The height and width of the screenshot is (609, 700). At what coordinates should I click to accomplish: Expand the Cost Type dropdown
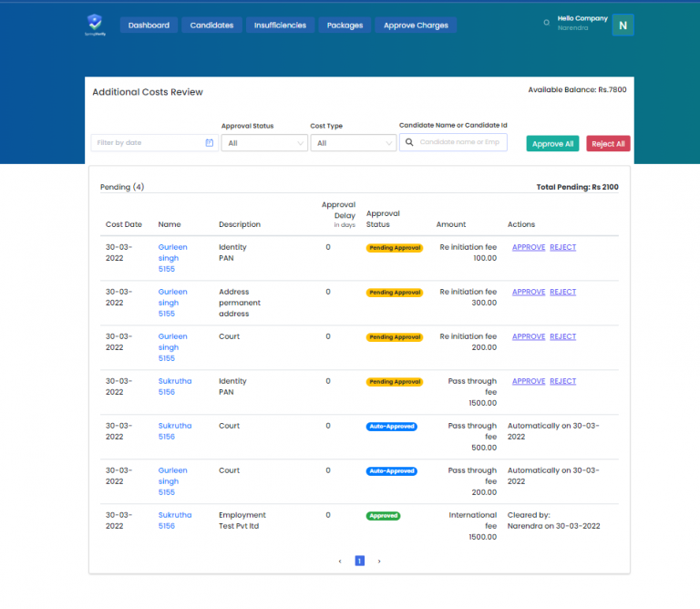(353, 143)
